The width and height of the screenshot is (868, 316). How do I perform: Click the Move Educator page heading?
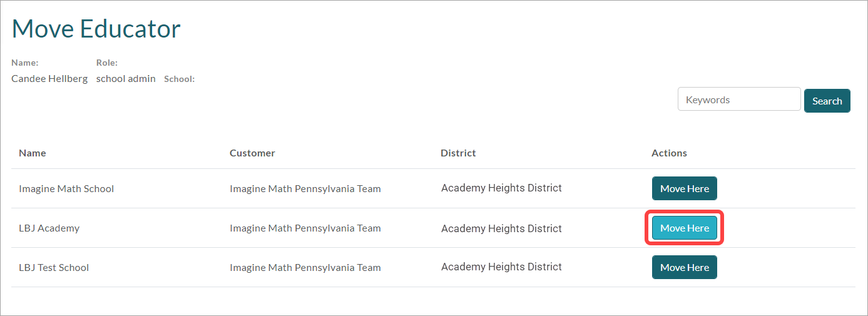point(96,29)
